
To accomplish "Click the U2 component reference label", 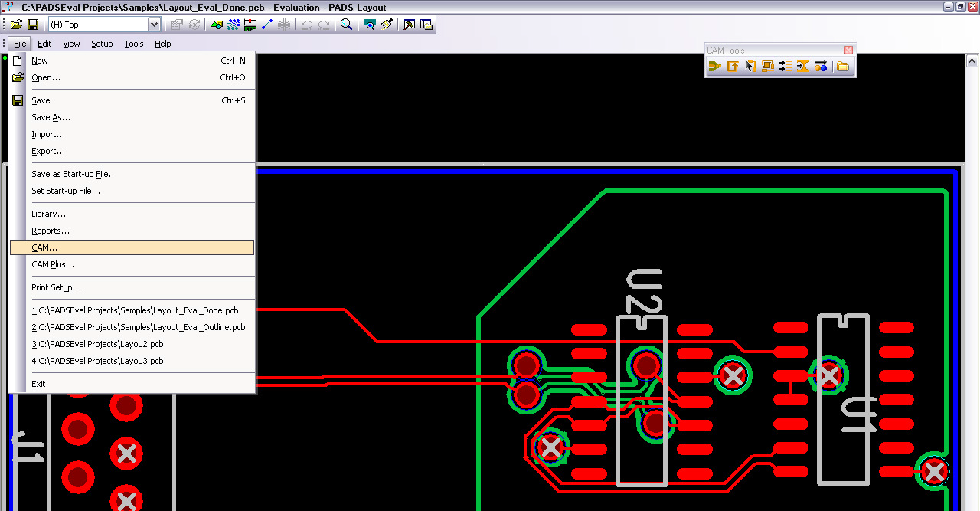I will point(644,292).
